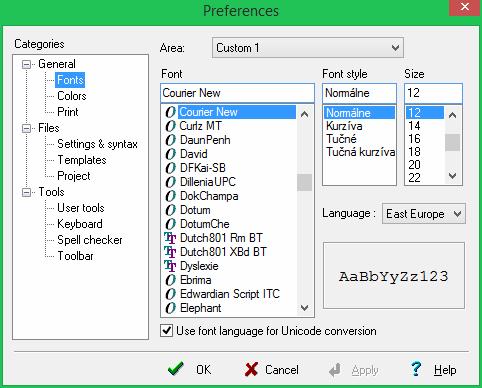Viewport: 482px width, 388px height.
Task: Select Tučné font style
Action: (x=341, y=139)
